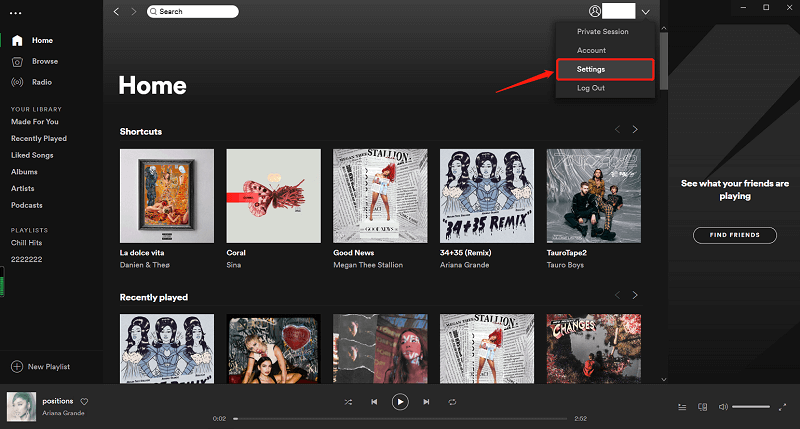Click the Tauro Boys artist name
Image resolution: width=800 pixels, height=429 pixels.
click(x=565, y=265)
